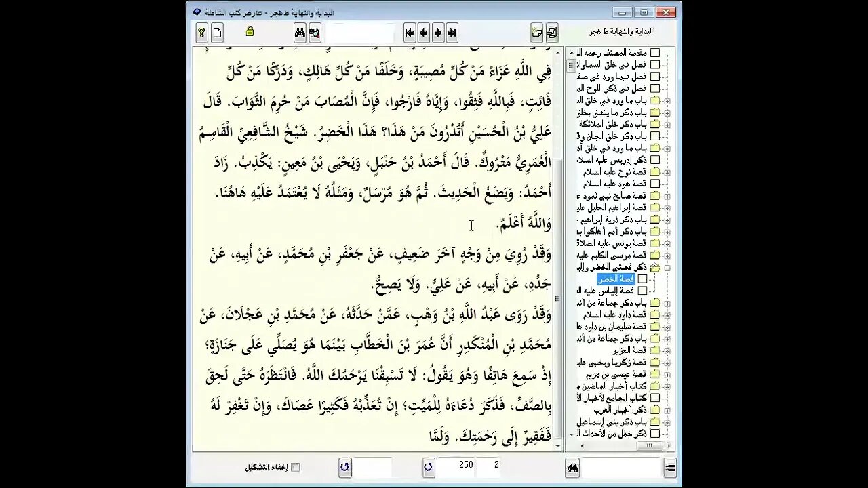868x488 pixels.
Task: Select tree item فصل فيما ورد في صفة
Action: click(x=612, y=77)
